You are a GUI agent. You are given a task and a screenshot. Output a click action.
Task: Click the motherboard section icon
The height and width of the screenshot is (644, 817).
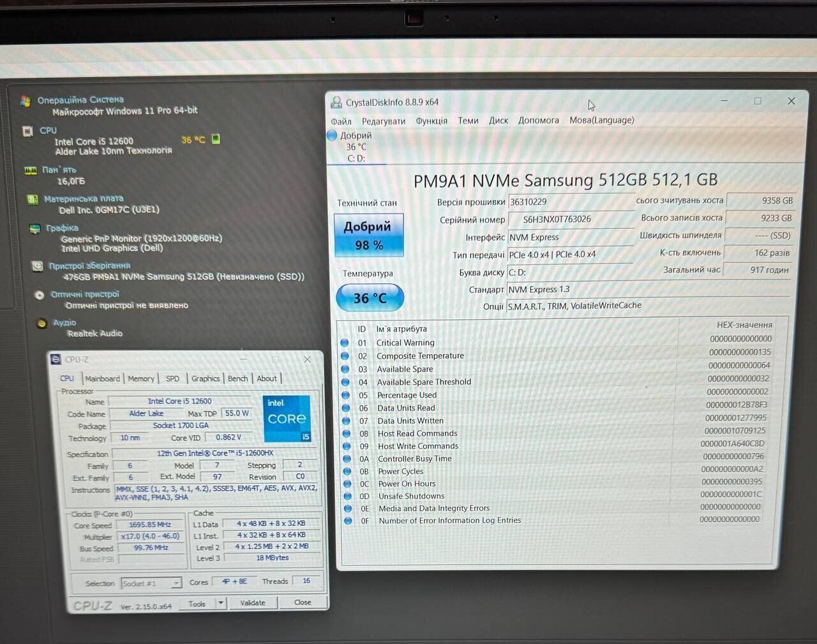(33, 200)
